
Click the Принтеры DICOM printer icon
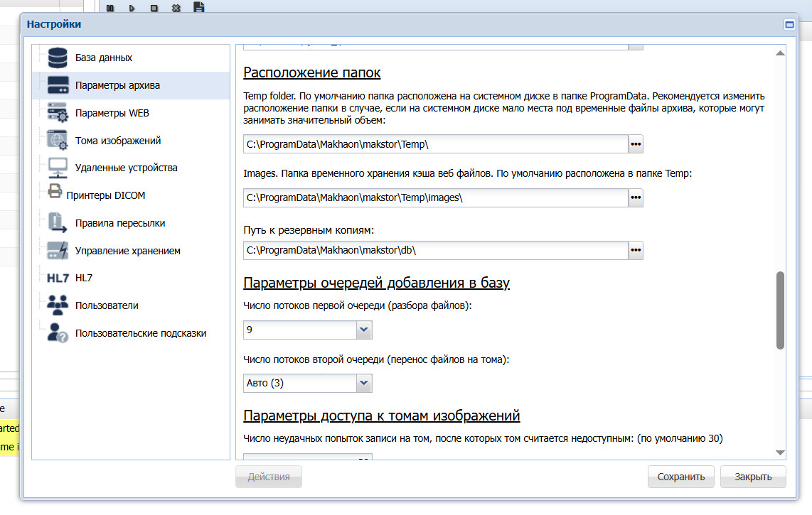[x=55, y=192]
